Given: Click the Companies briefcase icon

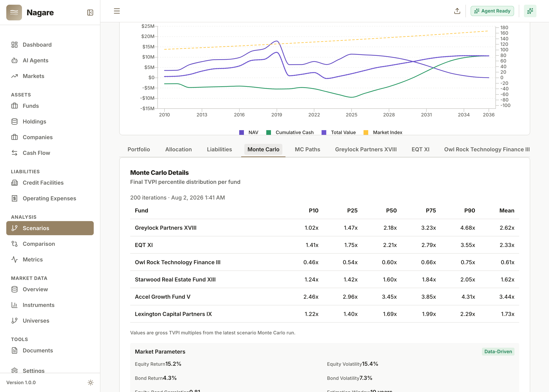Looking at the screenshot, I should click(15, 137).
